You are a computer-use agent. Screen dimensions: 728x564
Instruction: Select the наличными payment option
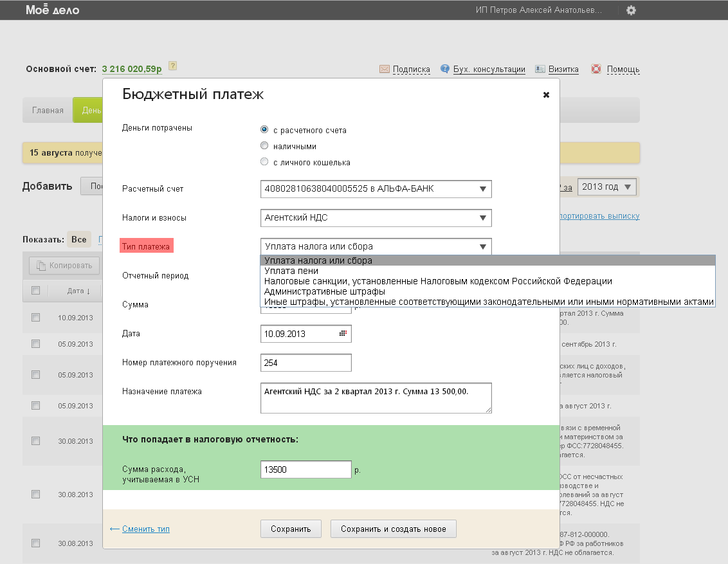click(264, 146)
